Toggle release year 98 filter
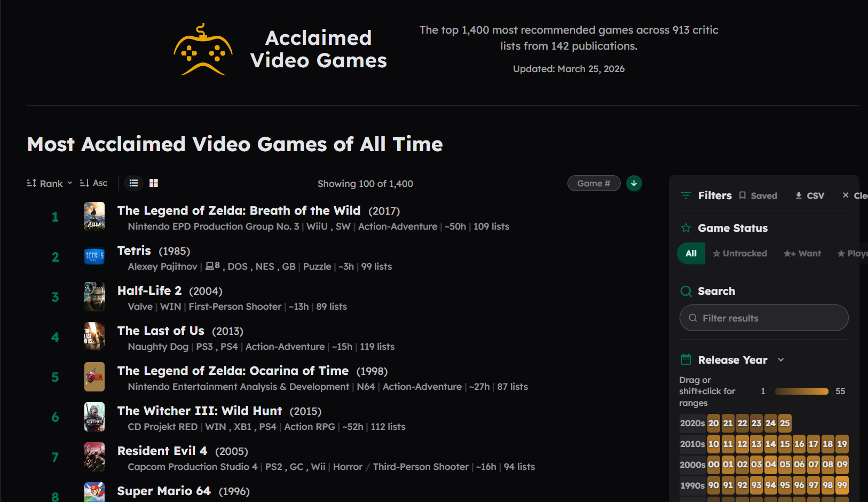 coord(827,485)
